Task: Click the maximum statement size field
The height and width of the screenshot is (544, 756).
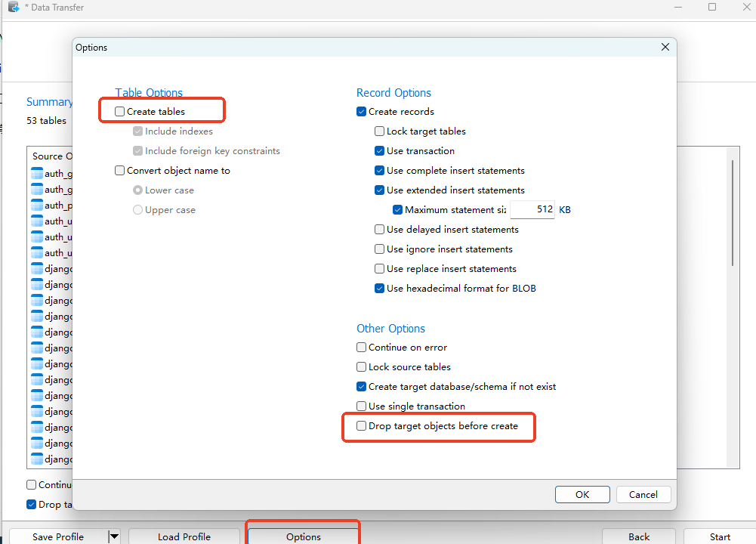Action: tap(532, 209)
